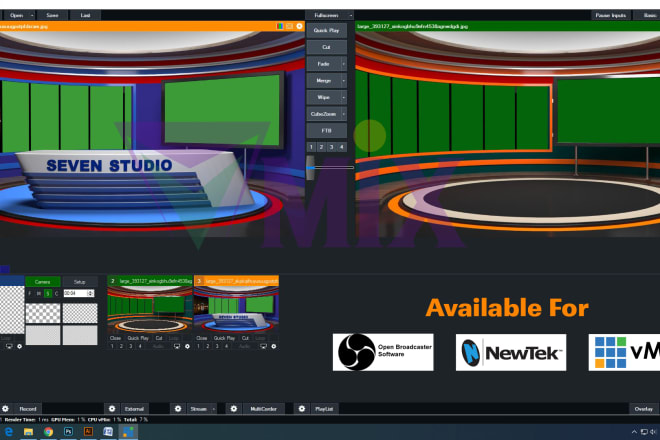Toggle overlay 1 under transition buttons
Viewport: 660px width, 440px height.
coord(311,147)
